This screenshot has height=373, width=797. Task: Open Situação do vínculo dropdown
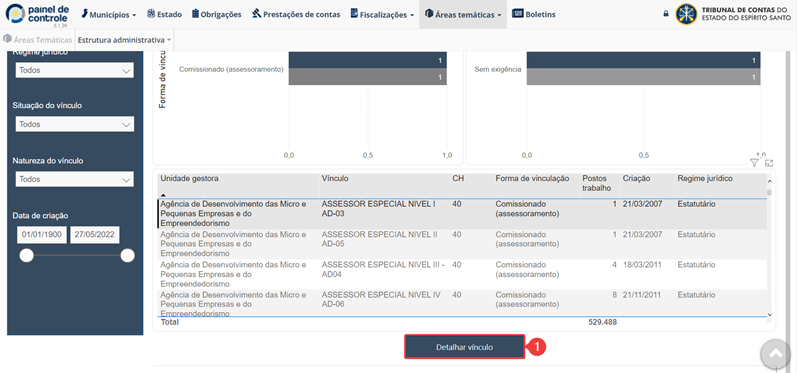pyautogui.click(x=75, y=124)
